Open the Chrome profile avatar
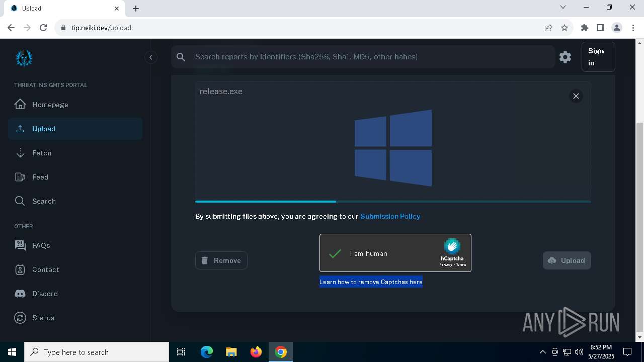The image size is (644, 362). point(616,28)
